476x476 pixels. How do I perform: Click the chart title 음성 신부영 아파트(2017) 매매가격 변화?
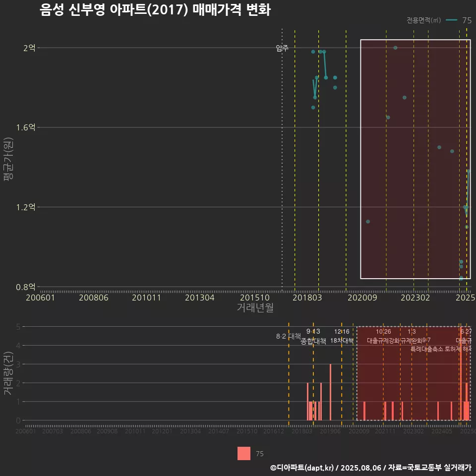pyautogui.click(x=155, y=10)
